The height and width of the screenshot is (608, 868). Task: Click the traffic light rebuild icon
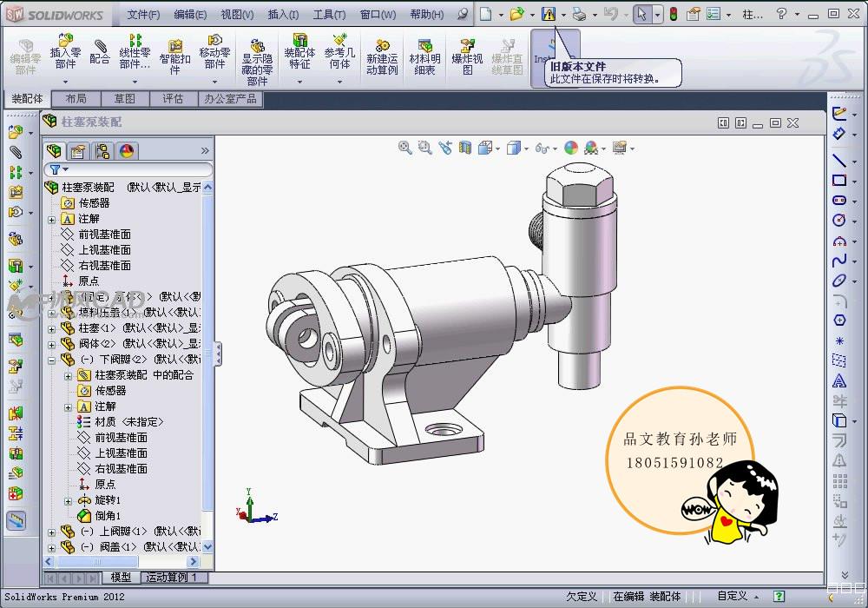click(673, 14)
